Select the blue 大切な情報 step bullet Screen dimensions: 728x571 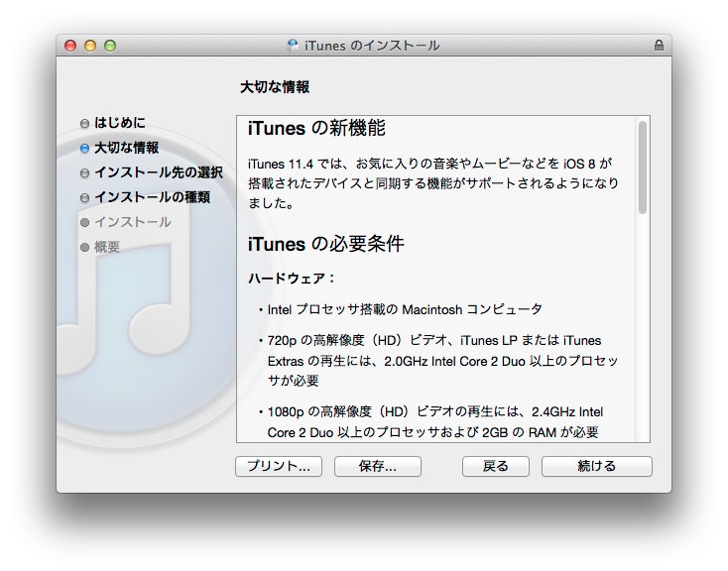click(84, 148)
